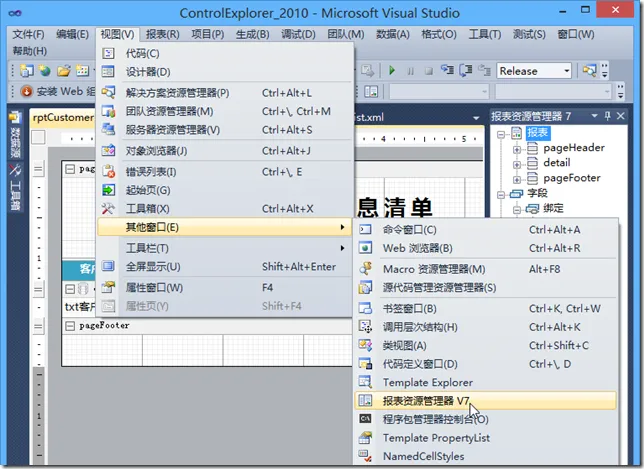The width and height of the screenshot is (644, 469).
Task: Click the 报表 root node icon
Action: pyautogui.click(x=517, y=133)
